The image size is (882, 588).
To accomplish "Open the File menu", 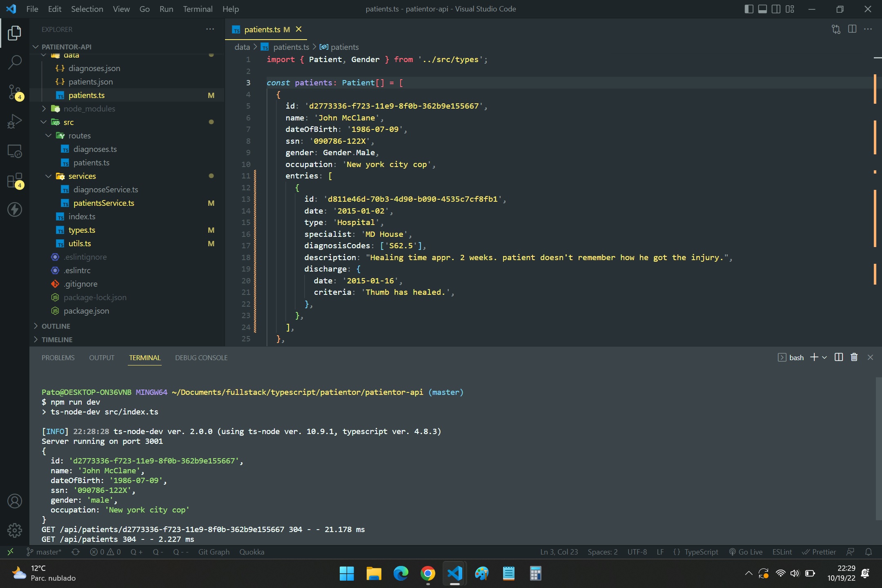I will coord(32,9).
